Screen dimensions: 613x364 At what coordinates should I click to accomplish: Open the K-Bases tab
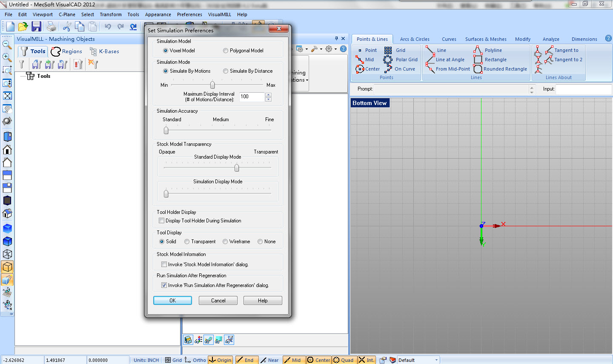105,51
